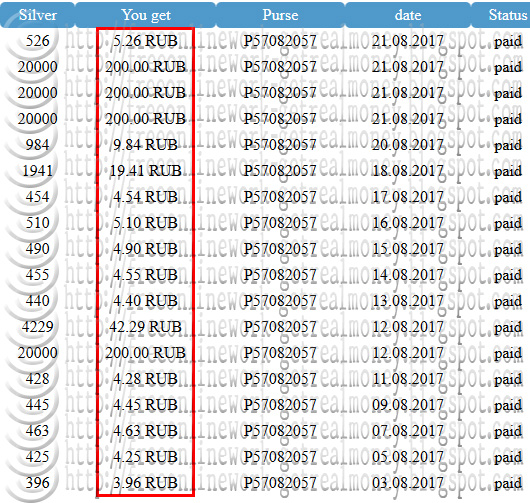Select the date 18.08.2017
Viewport: 530px width, 503px height.
(x=408, y=171)
